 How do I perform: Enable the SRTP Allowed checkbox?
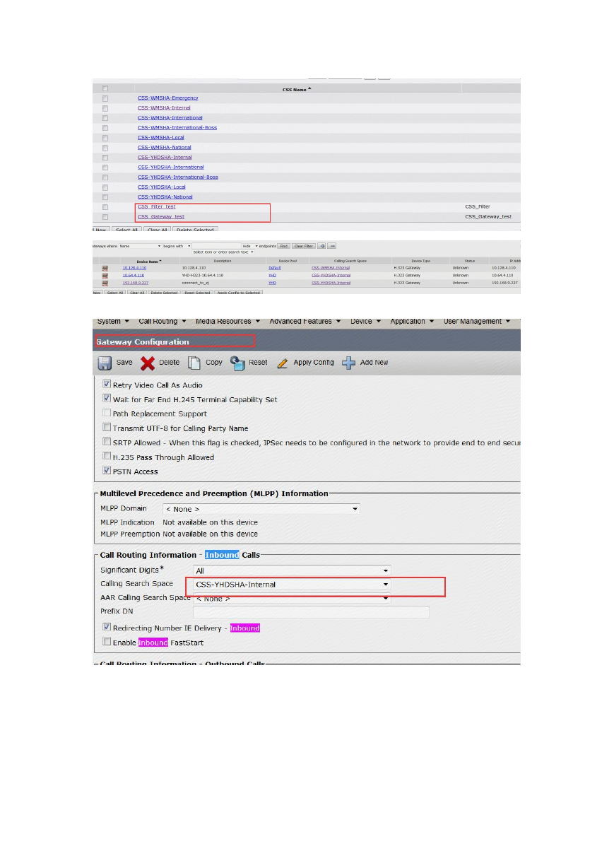tap(107, 443)
